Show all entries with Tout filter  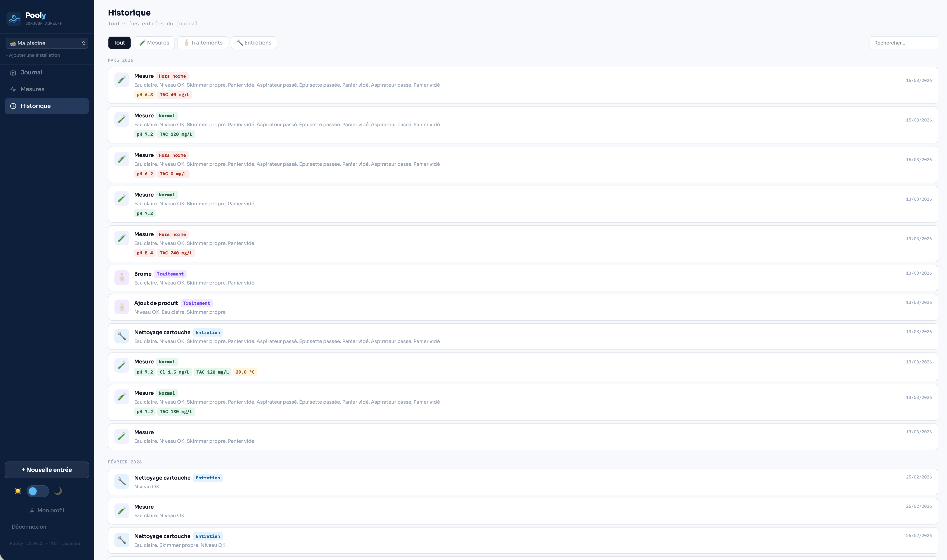119,43
